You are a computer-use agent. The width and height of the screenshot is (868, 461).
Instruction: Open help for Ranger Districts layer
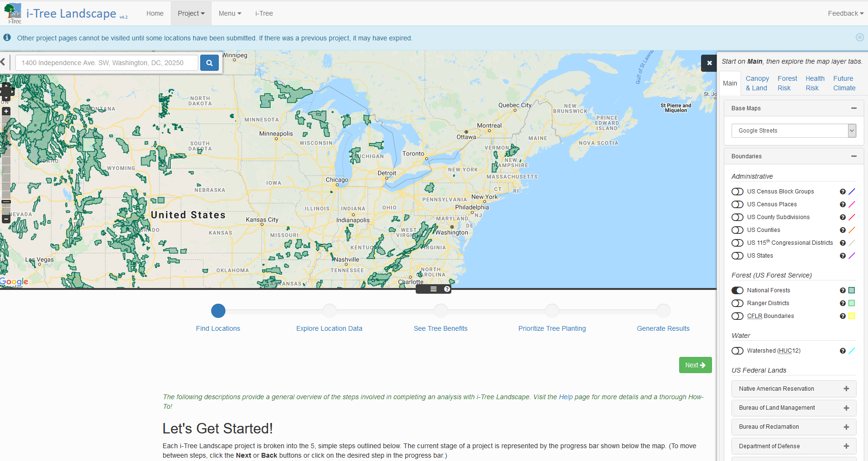click(843, 303)
